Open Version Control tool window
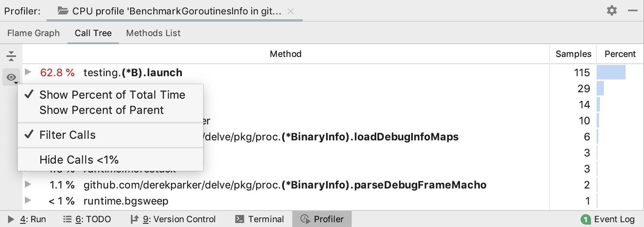Screen dimensions: 644x227 [x=173, y=219]
